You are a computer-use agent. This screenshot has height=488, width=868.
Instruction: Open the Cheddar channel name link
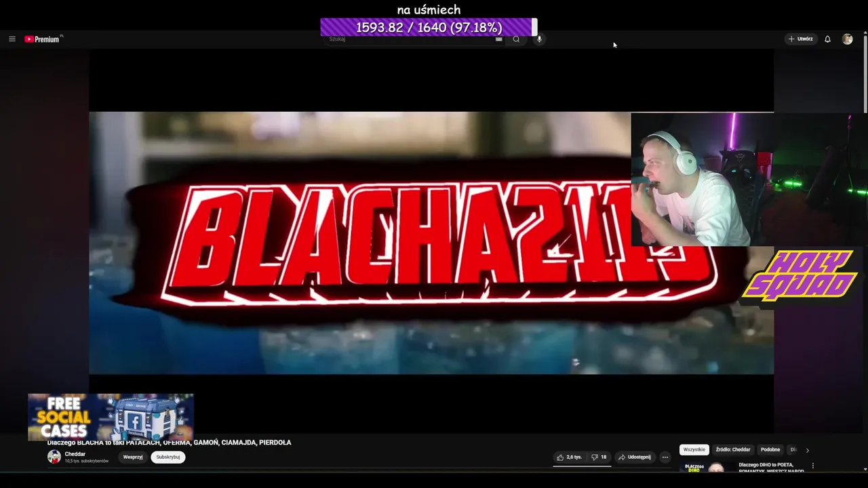(75, 454)
